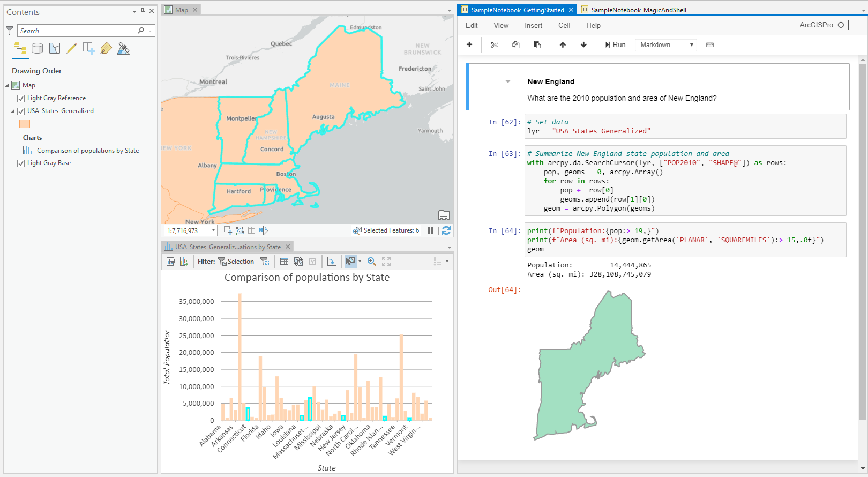Collapse the New England heading cell
Screen dimensions: 868x477
pos(508,81)
